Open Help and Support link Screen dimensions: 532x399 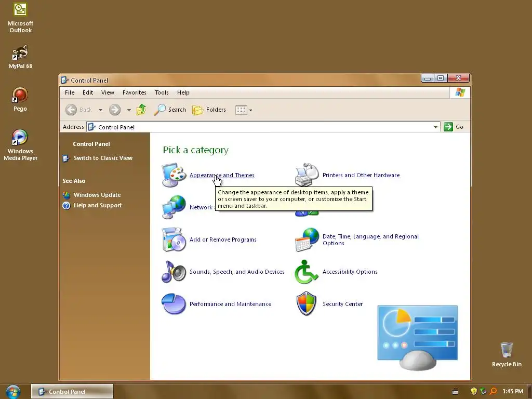click(97, 205)
